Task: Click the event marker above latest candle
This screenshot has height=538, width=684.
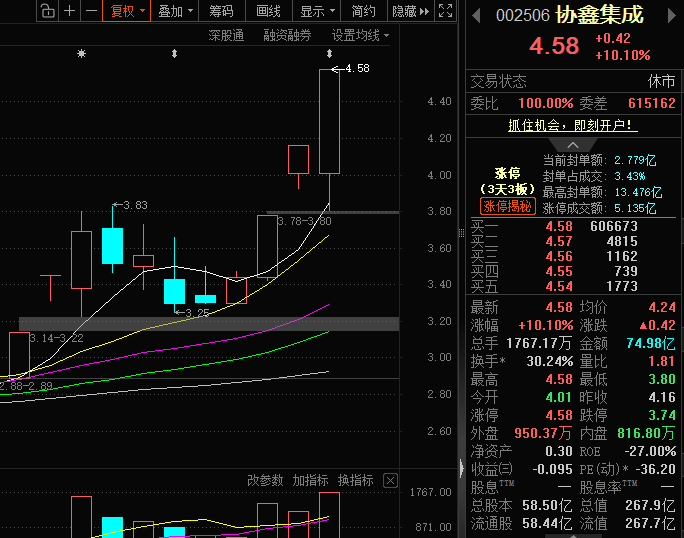Action: pyautogui.click(x=329, y=54)
